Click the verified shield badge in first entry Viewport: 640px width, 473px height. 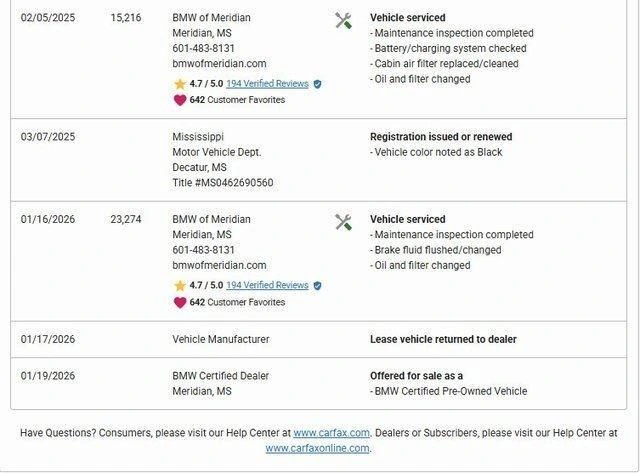tap(317, 84)
